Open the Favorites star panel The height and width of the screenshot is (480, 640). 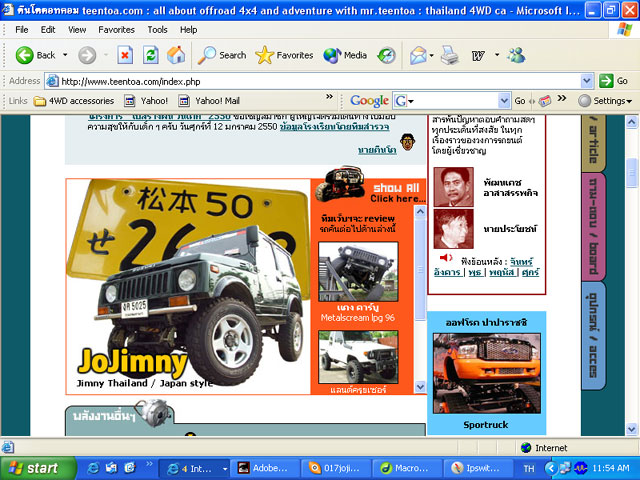284,55
